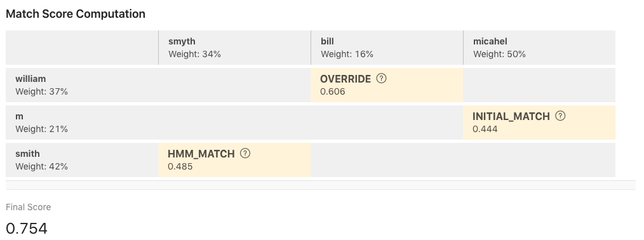
Task: Click the bill column header
Action: 387,48
